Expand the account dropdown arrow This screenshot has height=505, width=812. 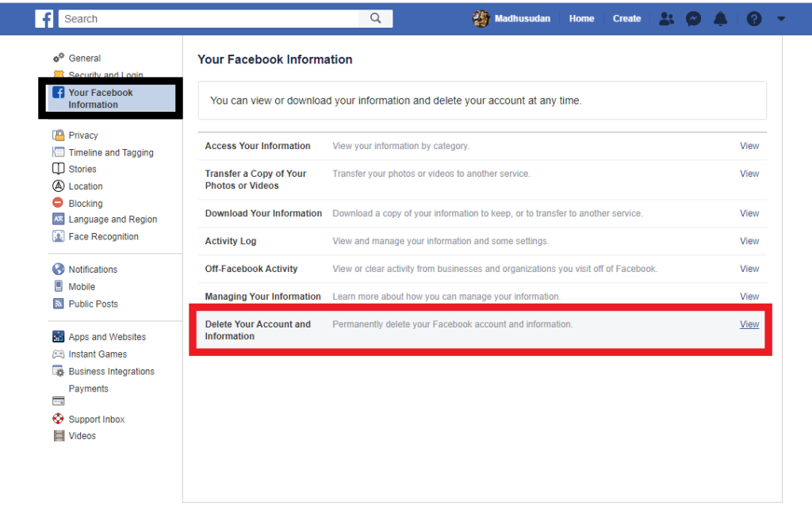pyautogui.click(x=781, y=19)
